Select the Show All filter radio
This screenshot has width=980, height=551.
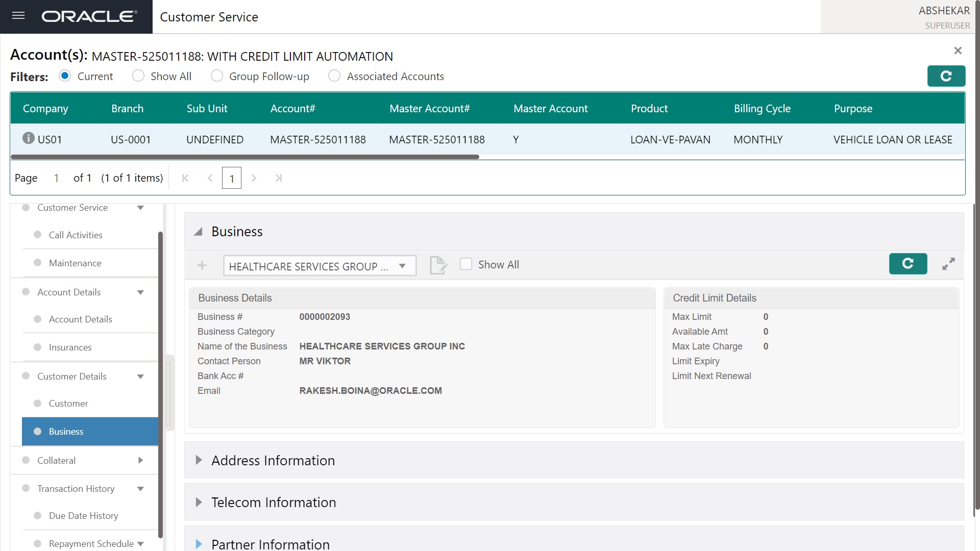click(138, 76)
